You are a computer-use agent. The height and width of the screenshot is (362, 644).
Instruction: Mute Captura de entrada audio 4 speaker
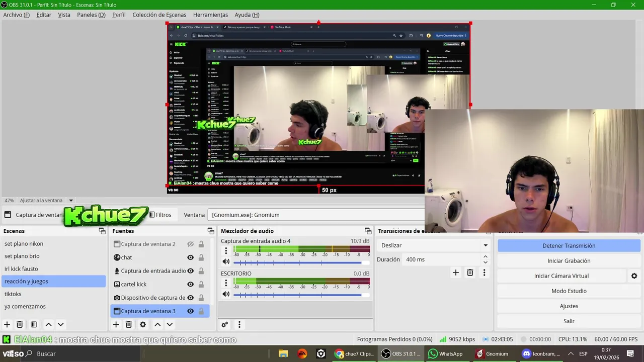coord(226,261)
